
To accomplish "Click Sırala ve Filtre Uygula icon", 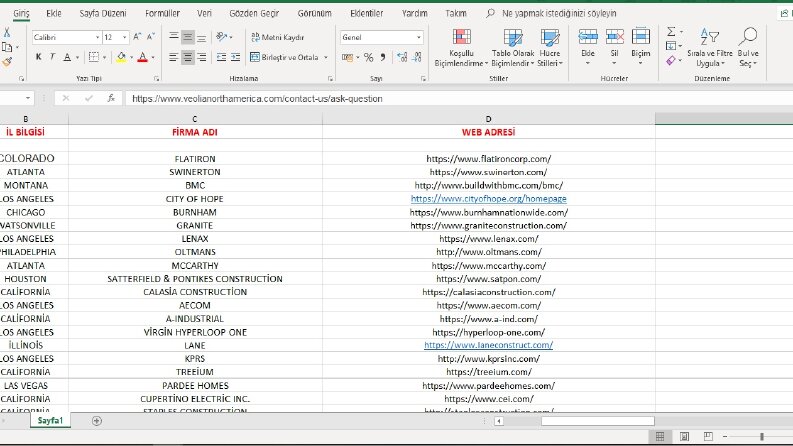I will (x=709, y=37).
